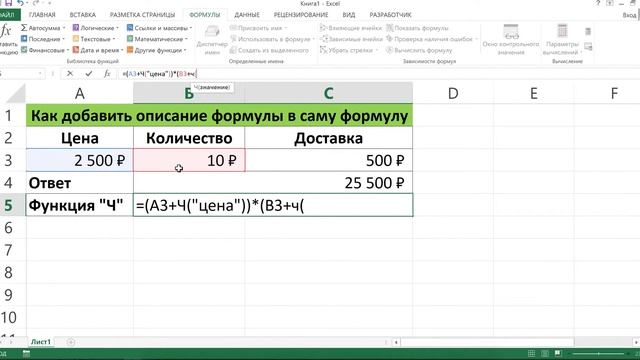Click fx icon in formula bar
Viewport: 640px width, 360px height.
pos(107,73)
